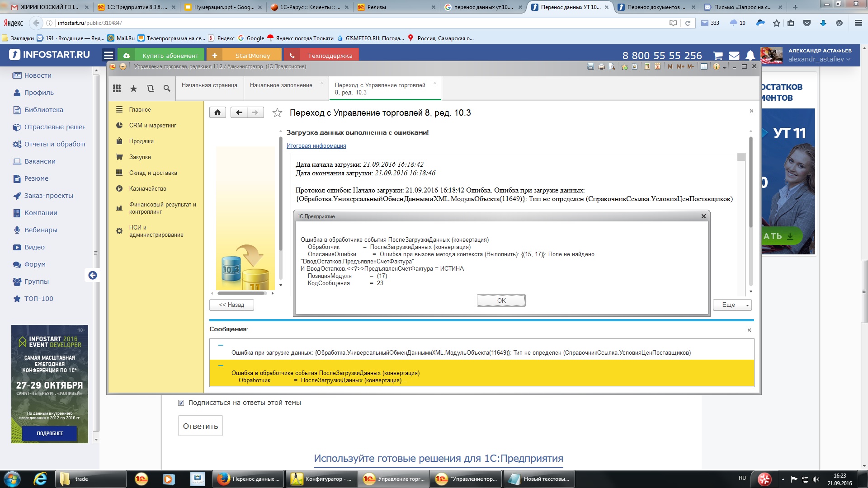
Task: Open CRM и маркетинг section
Action: 153,126
